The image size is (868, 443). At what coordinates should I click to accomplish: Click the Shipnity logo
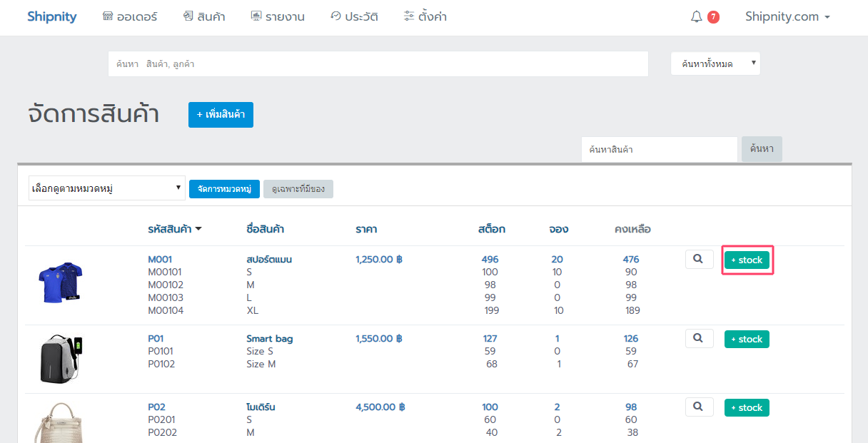[x=51, y=17]
